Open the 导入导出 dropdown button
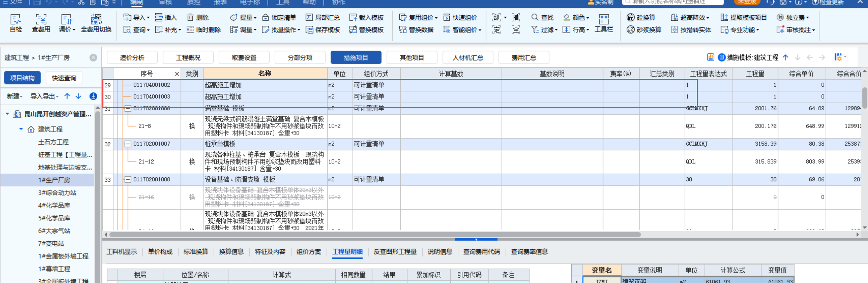Image resolution: width=868 pixels, height=283 pixels. click(x=44, y=96)
